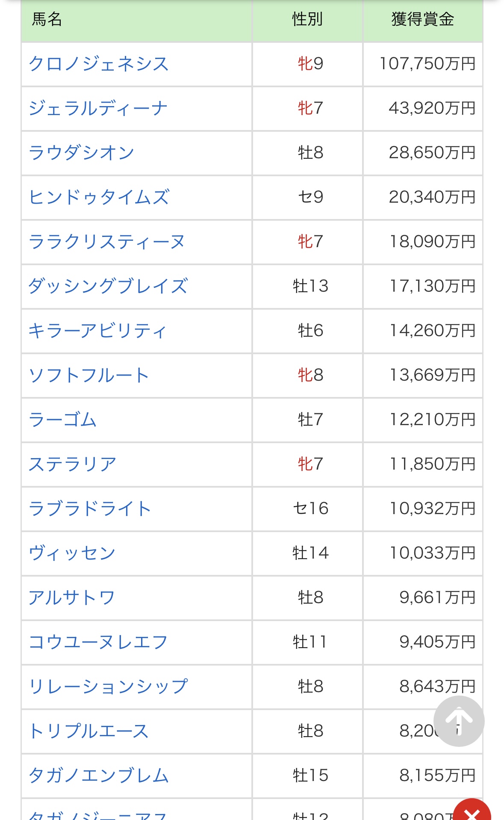The width and height of the screenshot is (504, 820).
Task: Open horse ソフトフルート link
Action: 89,375
